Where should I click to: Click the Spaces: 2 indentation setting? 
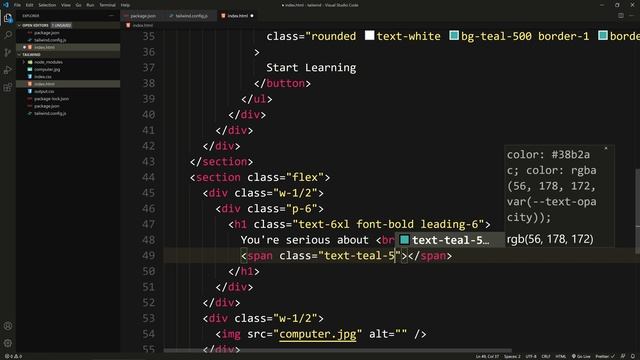coord(512,356)
